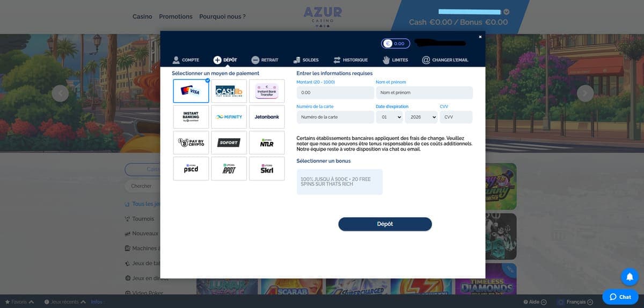Select Instant Bank Transfer payment tile

[x=267, y=91]
